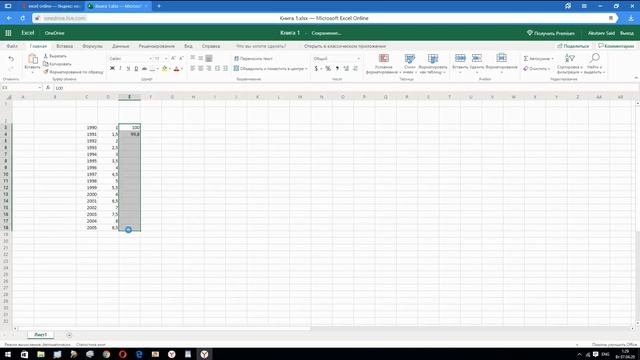Align text left icon

[193, 69]
